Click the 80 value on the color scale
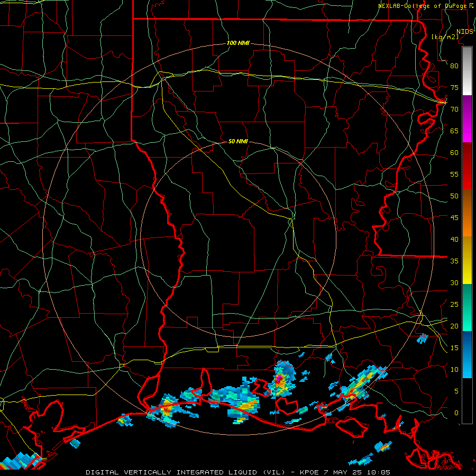Image resolution: width=476 pixels, height=476 pixels. [454, 66]
